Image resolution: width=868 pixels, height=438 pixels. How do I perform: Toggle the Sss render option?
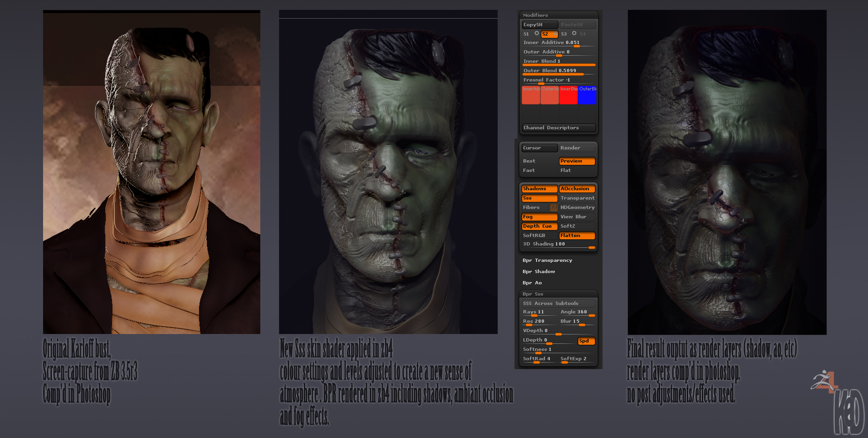539,198
